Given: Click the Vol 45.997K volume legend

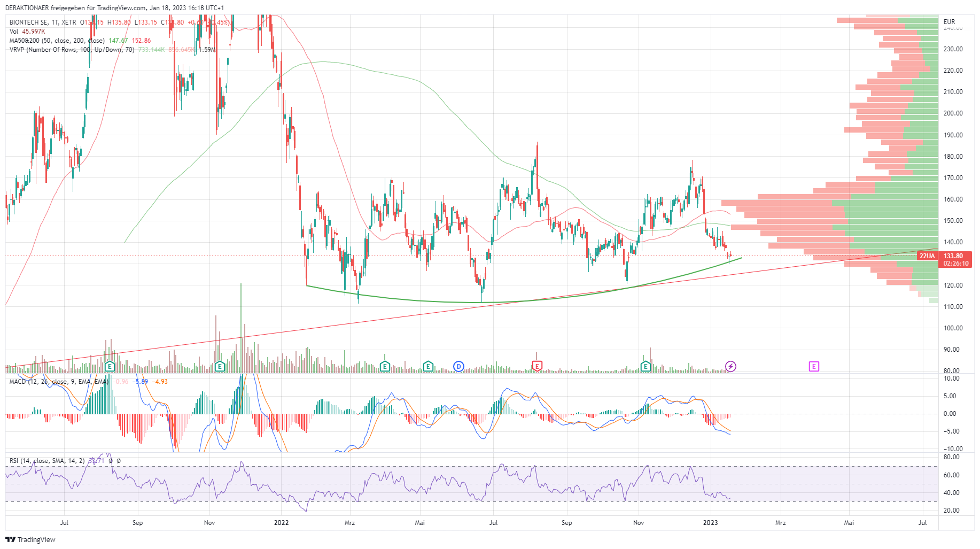Looking at the screenshot, I should 27,32.
